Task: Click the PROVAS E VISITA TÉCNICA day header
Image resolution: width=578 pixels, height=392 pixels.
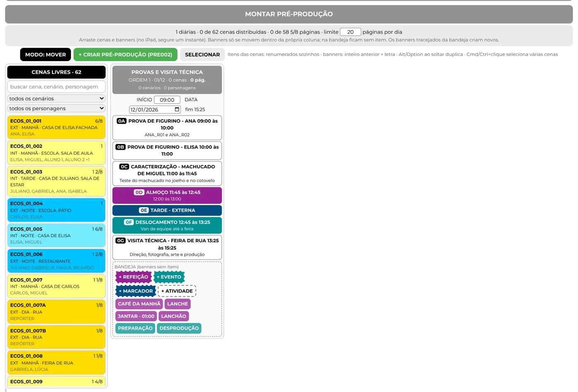Action: point(167,80)
